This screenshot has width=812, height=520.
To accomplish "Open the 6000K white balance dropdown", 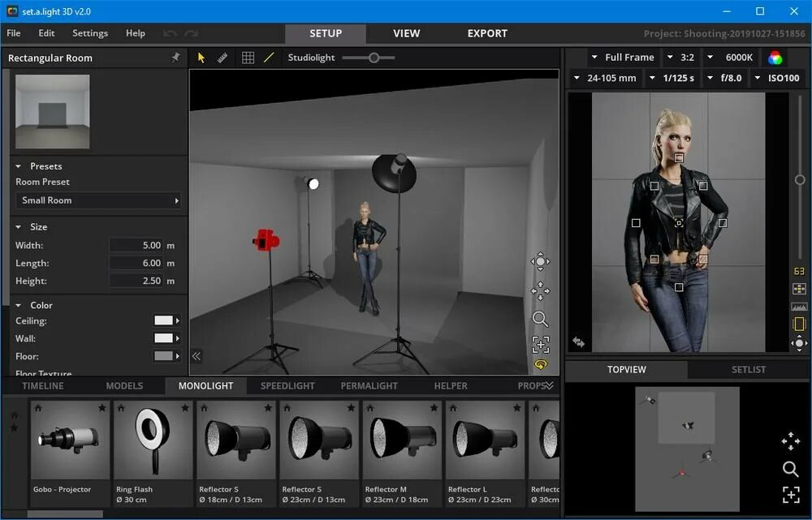I will (730, 58).
